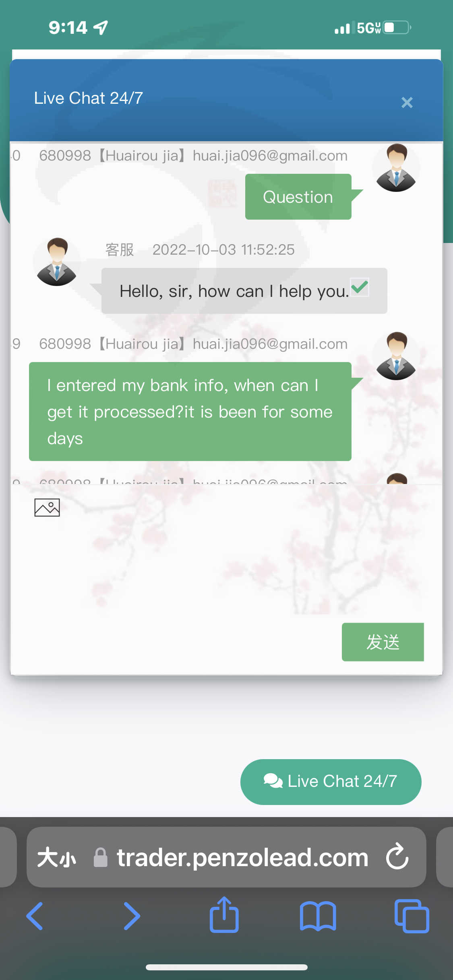Tap the Safari back arrow
Viewport: 453px width, 980px height.
pos(35,916)
